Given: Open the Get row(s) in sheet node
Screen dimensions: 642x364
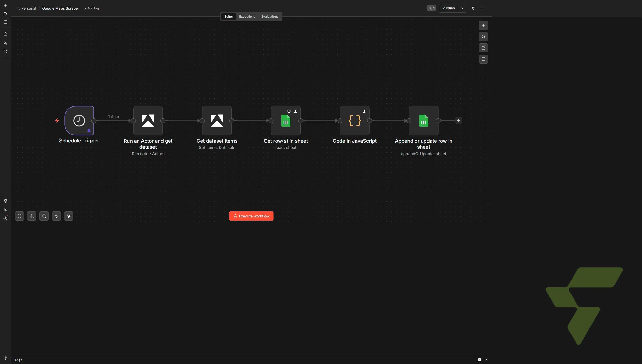Looking at the screenshot, I should click(286, 121).
